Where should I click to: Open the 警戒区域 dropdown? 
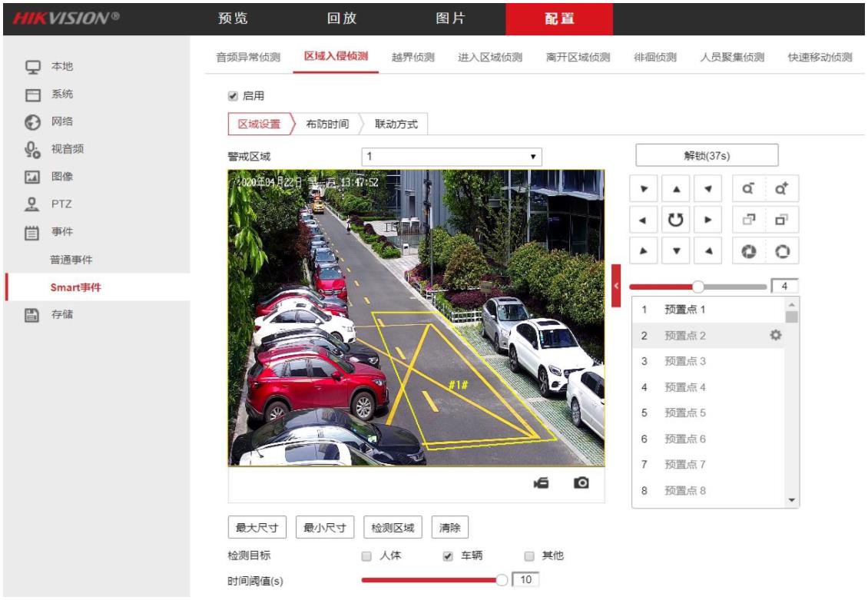(x=452, y=157)
